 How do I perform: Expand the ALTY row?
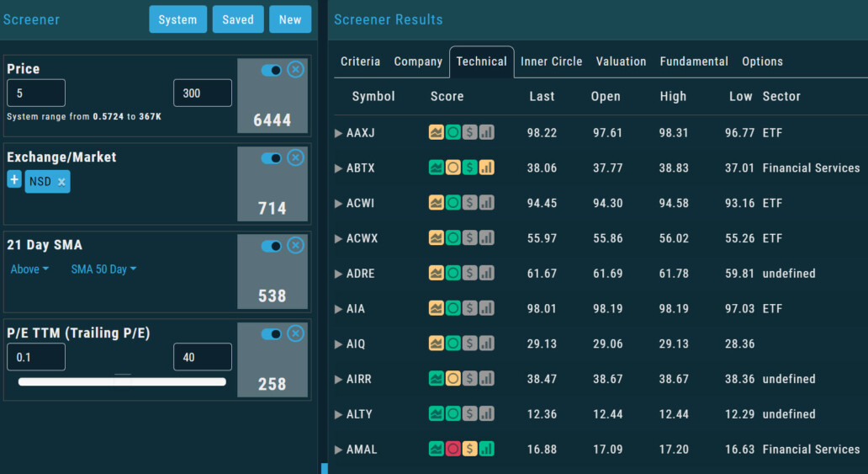coord(338,415)
